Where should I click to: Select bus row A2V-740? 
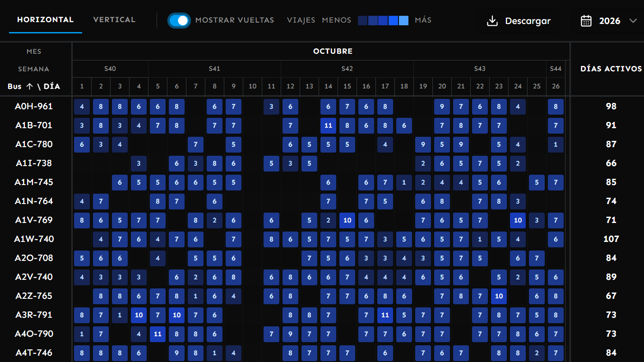click(x=34, y=277)
